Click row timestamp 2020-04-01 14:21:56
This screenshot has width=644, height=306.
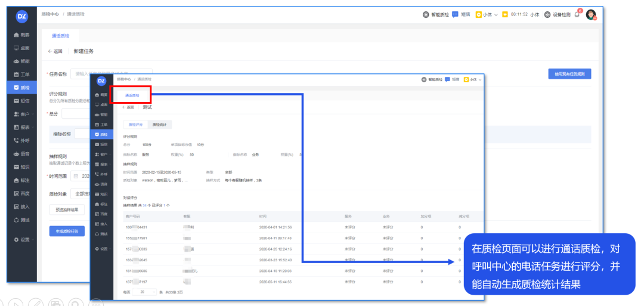pos(275,227)
